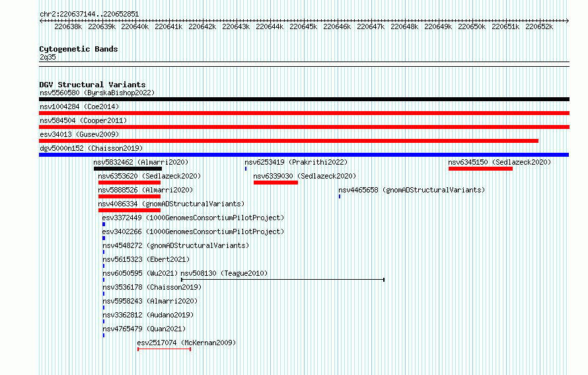Click the red nsv584504 variant bar
Image resolution: width=588 pixels, height=375 pixels.
pyautogui.click(x=304, y=127)
